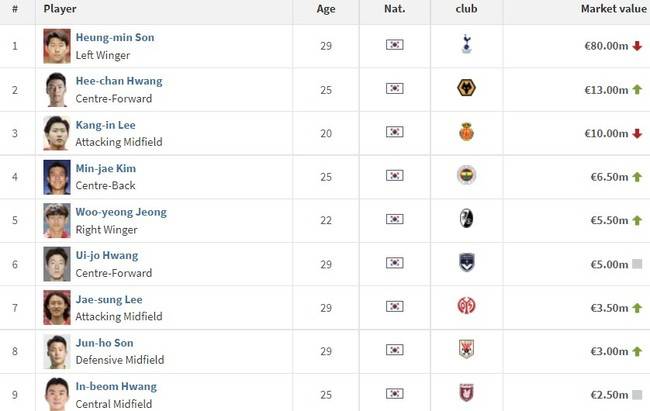Open Hee-chan Hwang player profile link
This screenshot has height=411, width=650.
point(119,81)
